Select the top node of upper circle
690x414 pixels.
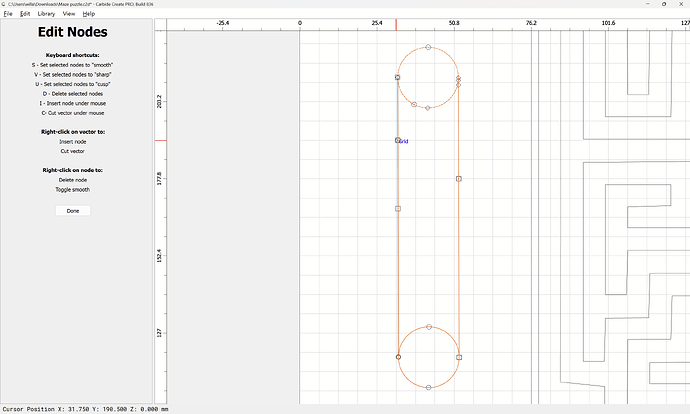point(428,47)
